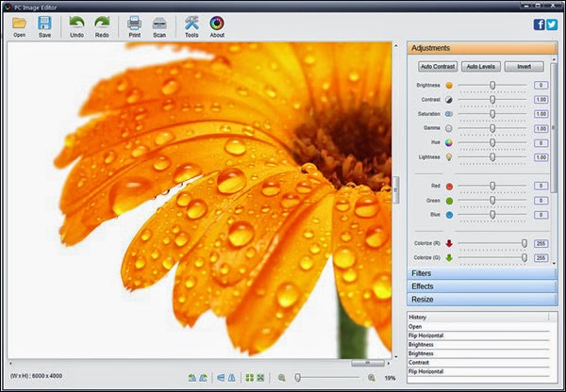The height and width of the screenshot is (392, 566).
Task: Open the Tools icon
Action: pyautogui.click(x=191, y=24)
